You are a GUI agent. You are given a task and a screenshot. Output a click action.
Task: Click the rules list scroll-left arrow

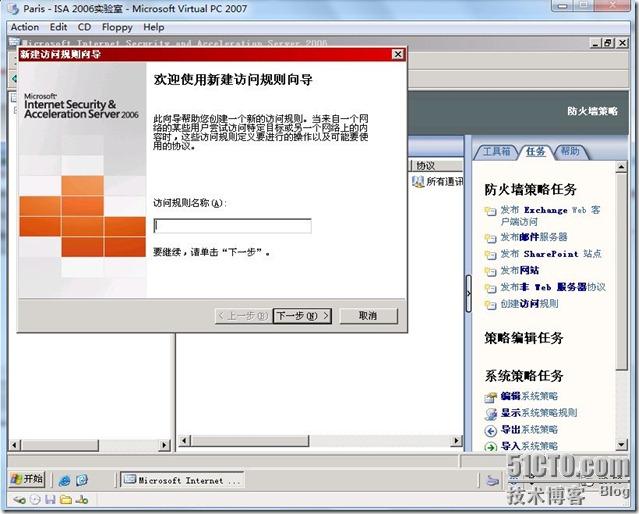click(x=184, y=441)
